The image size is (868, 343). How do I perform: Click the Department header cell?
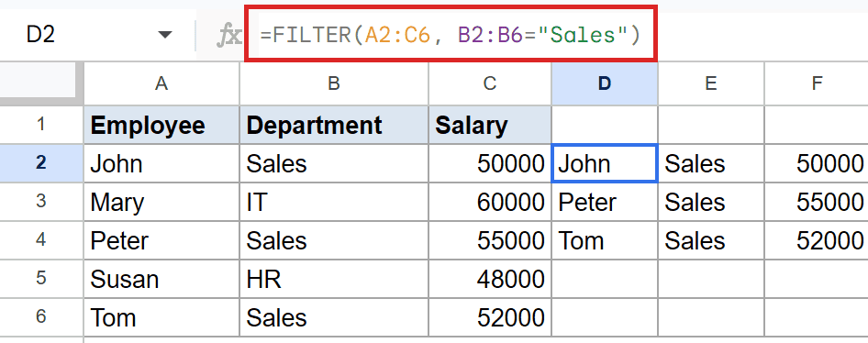334,125
